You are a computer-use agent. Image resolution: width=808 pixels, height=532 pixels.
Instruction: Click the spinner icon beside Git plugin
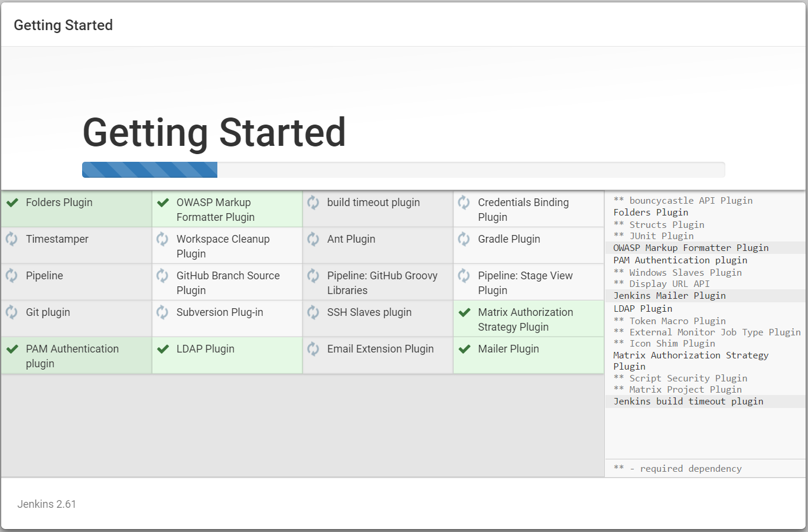(12, 312)
